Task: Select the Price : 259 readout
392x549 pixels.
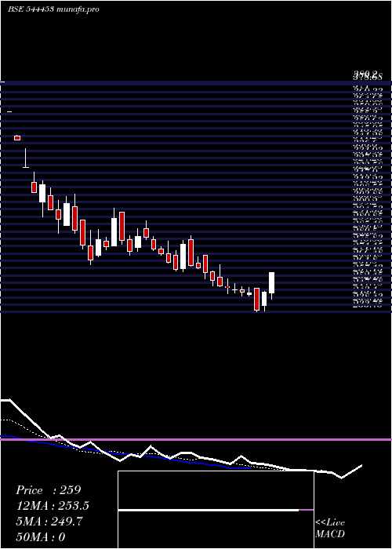Action: (x=49, y=490)
